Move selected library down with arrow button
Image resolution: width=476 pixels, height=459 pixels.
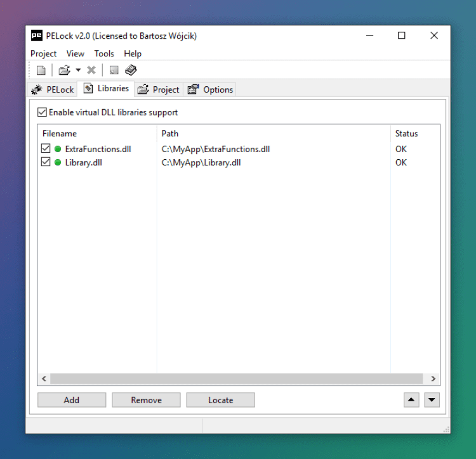pyautogui.click(x=432, y=400)
